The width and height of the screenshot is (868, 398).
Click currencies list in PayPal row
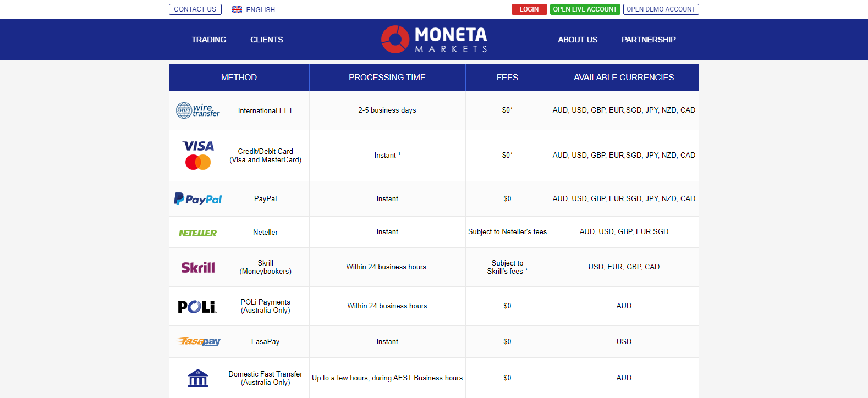click(624, 199)
